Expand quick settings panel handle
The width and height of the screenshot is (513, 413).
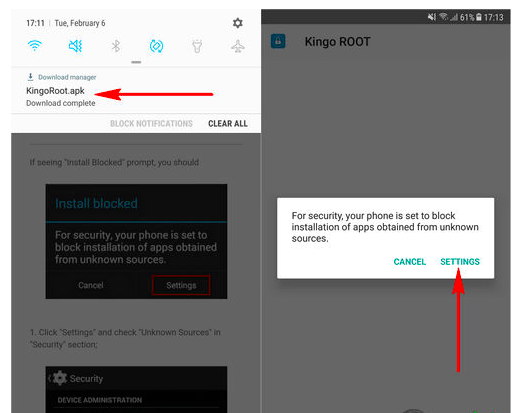coord(136,62)
